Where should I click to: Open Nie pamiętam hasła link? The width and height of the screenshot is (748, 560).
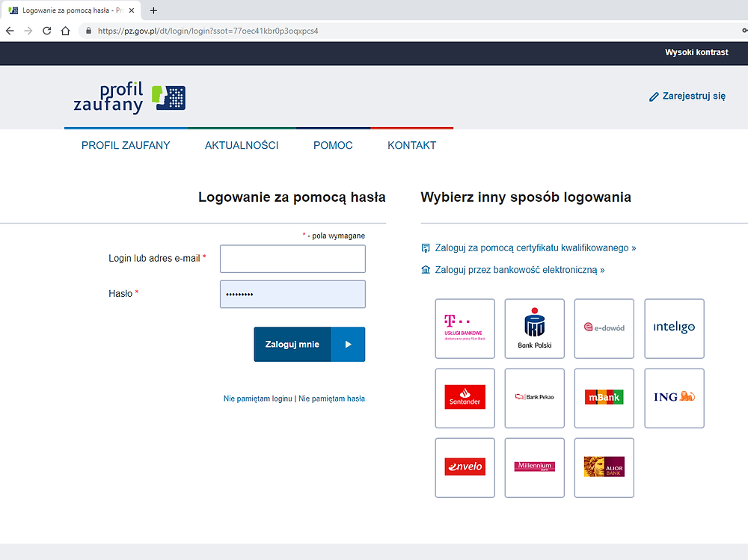pos(331,399)
